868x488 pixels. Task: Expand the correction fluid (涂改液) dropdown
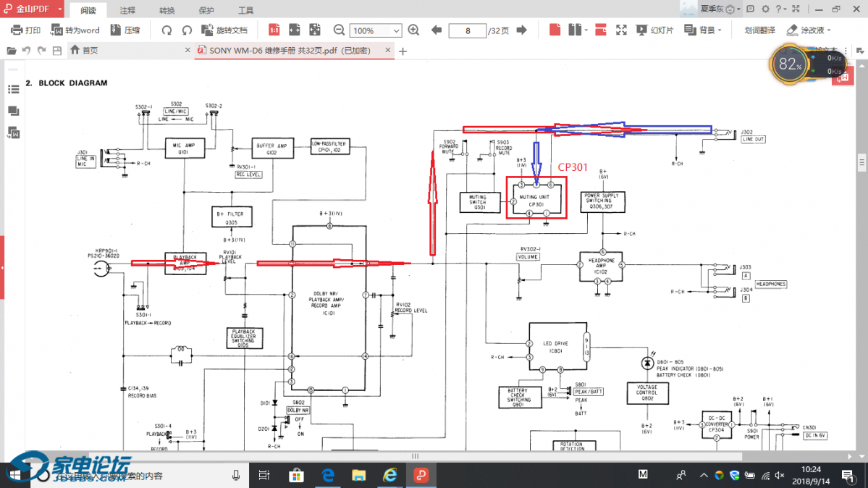click(x=828, y=30)
